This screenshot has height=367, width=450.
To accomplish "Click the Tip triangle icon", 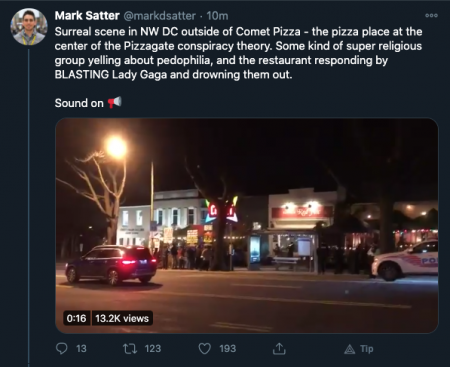I will tap(349, 349).
